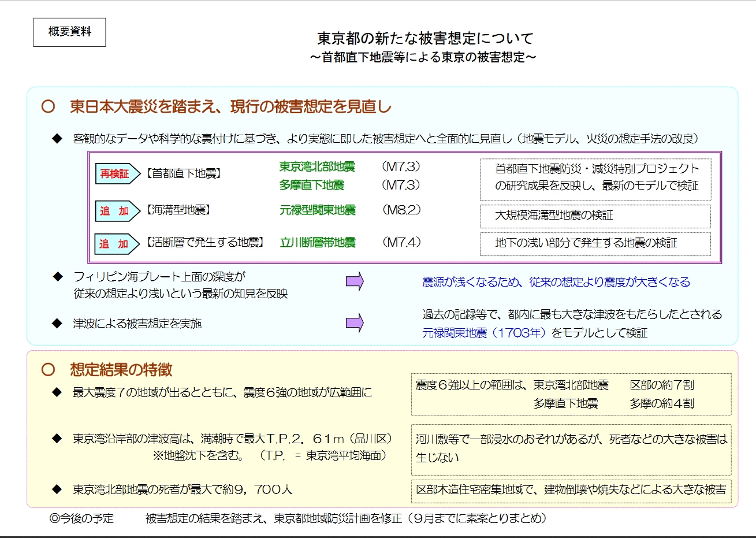Image resolution: width=756 pixels, height=538 pixels.
Task: Click the circle bullet before 想定結果の特徴
Action: click(49, 370)
